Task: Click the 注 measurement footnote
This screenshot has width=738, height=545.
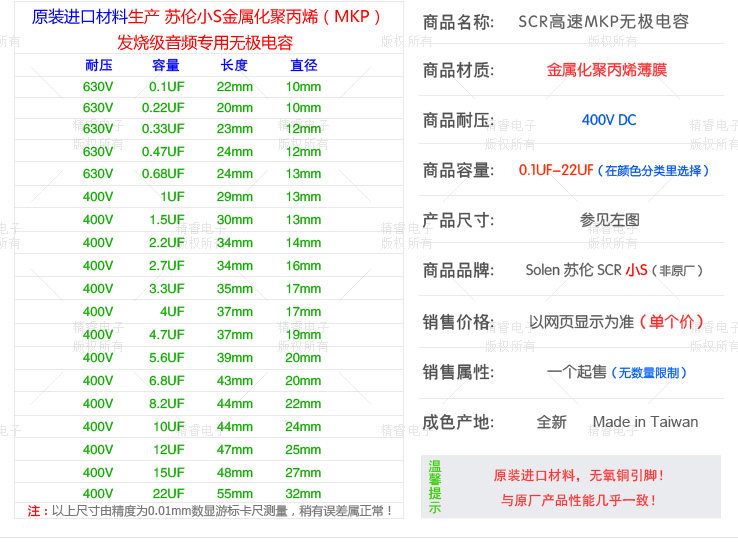Action: click(x=210, y=511)
